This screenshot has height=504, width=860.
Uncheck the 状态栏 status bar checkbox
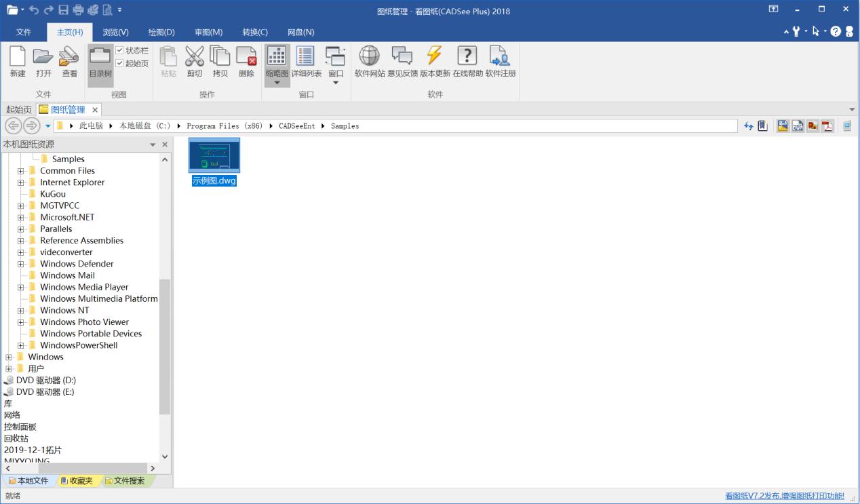120,51
